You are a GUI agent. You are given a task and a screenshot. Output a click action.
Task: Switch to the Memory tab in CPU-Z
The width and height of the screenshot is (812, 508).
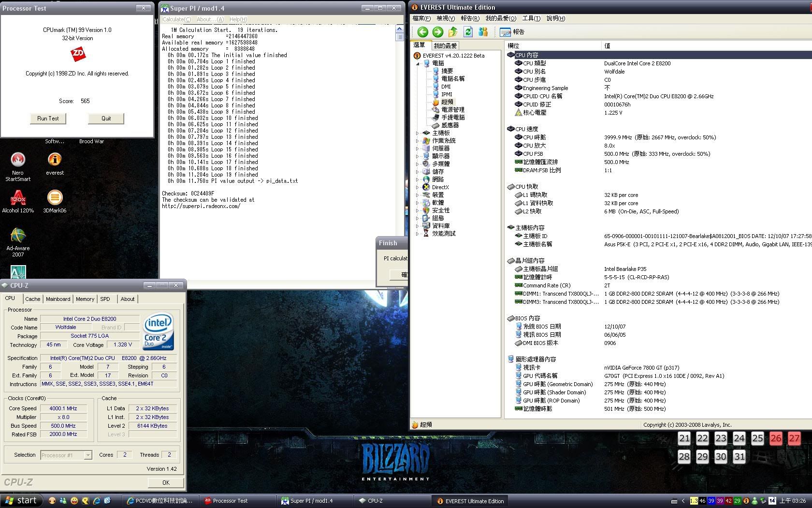(x=85, y=299)
